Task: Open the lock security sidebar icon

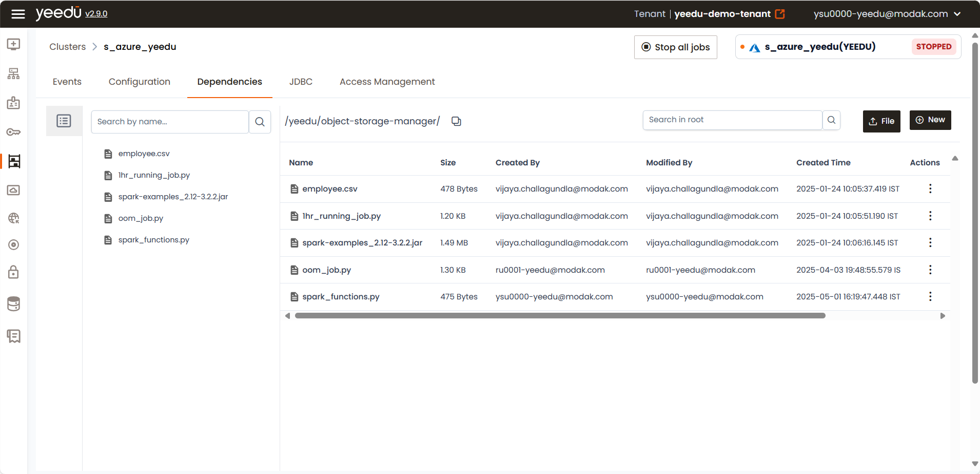Action: point(14,272)
